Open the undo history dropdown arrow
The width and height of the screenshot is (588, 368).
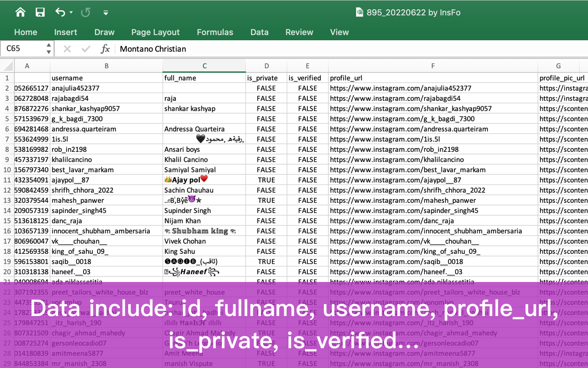(71, 13)
